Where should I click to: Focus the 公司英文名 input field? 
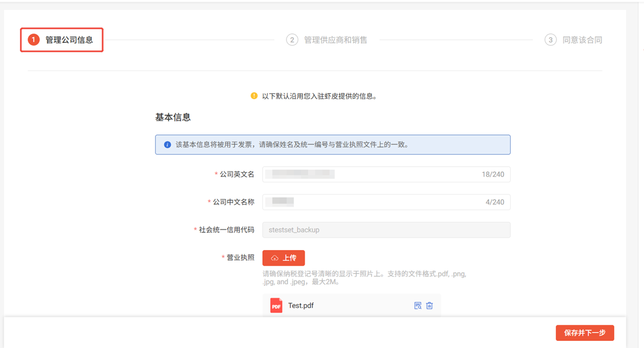(x=370, y=174)
